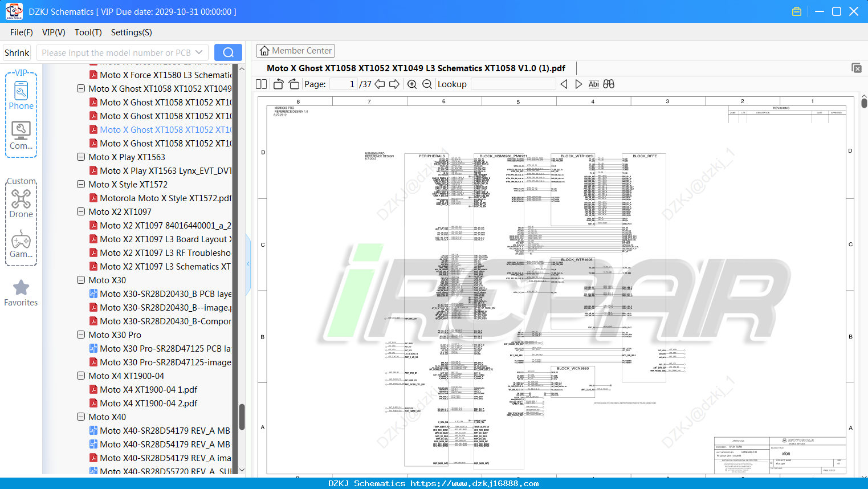Open Favorites star
This screenshot has width=868, height=489.
21,293
